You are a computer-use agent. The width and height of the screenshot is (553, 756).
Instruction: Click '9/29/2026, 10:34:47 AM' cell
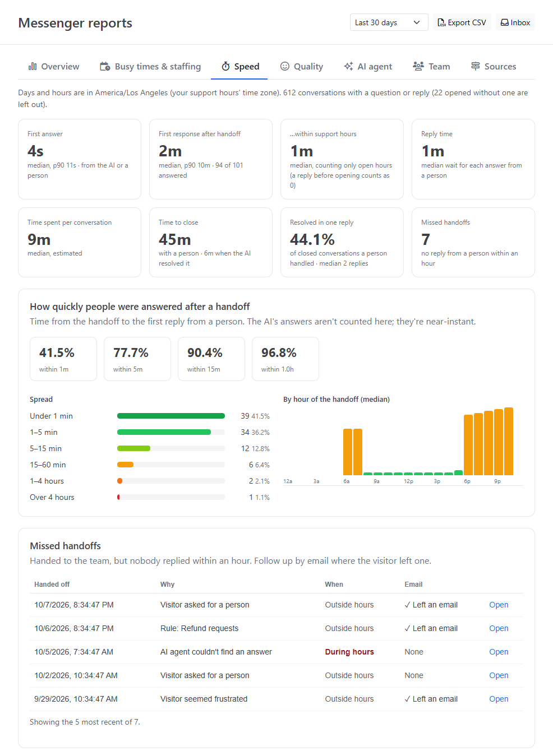point(76,699)
